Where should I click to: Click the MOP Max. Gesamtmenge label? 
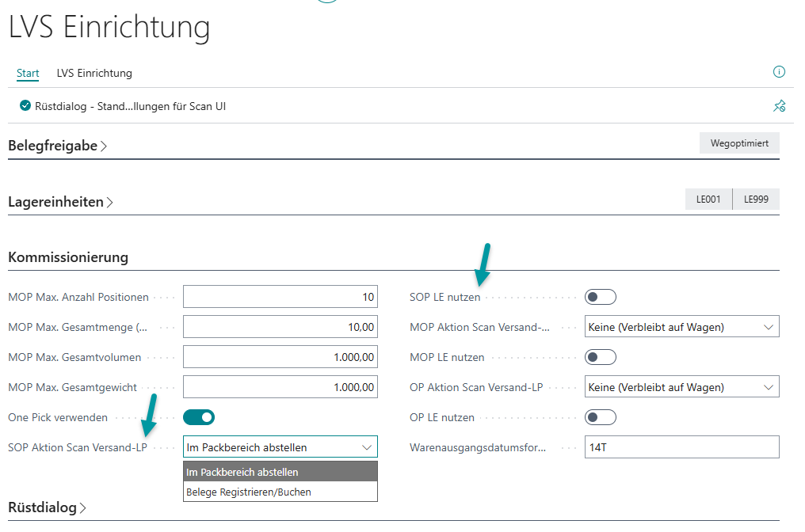click(x=78, y=327)
